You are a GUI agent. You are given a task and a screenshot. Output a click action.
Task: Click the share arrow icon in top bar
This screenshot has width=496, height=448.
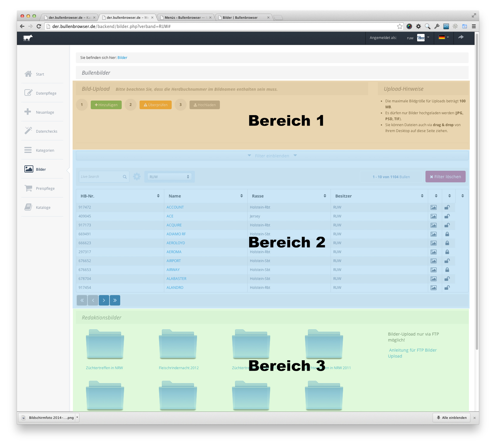pyautogui.click(x=461, y=37)
